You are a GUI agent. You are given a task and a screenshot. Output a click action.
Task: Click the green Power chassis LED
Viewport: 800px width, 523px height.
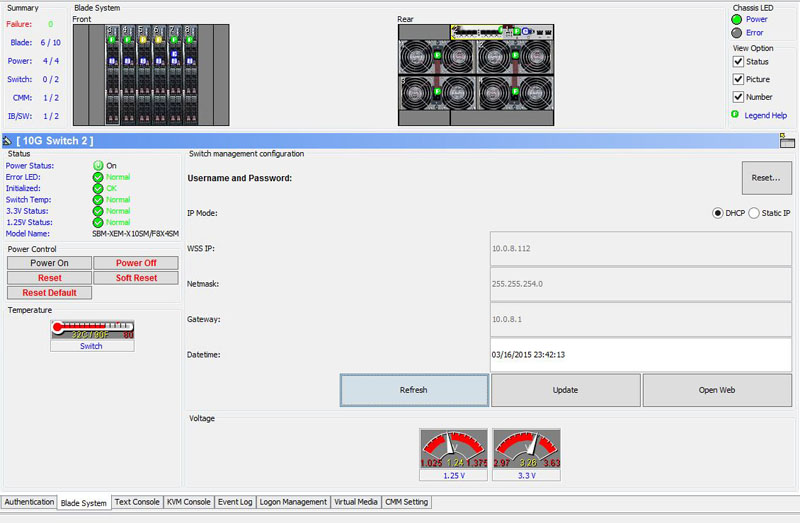pos(737,18)
